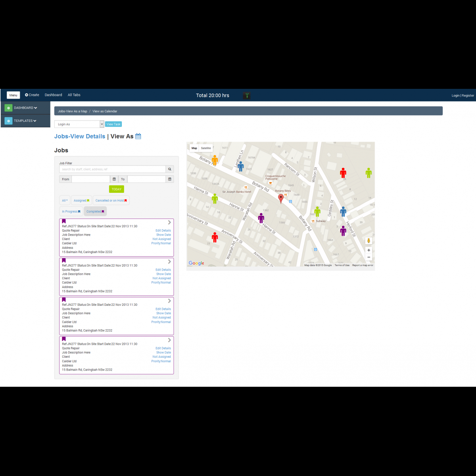Open the To date calendar picker icon
The height and width of the screenshot is (476, 476).
(x=170, y=179)
